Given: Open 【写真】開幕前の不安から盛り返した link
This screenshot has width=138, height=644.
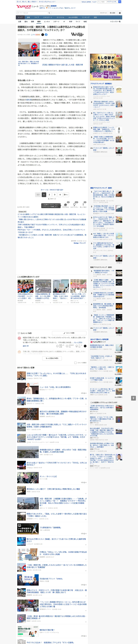Looking at the screenshot, I should [x=62, y=65].
